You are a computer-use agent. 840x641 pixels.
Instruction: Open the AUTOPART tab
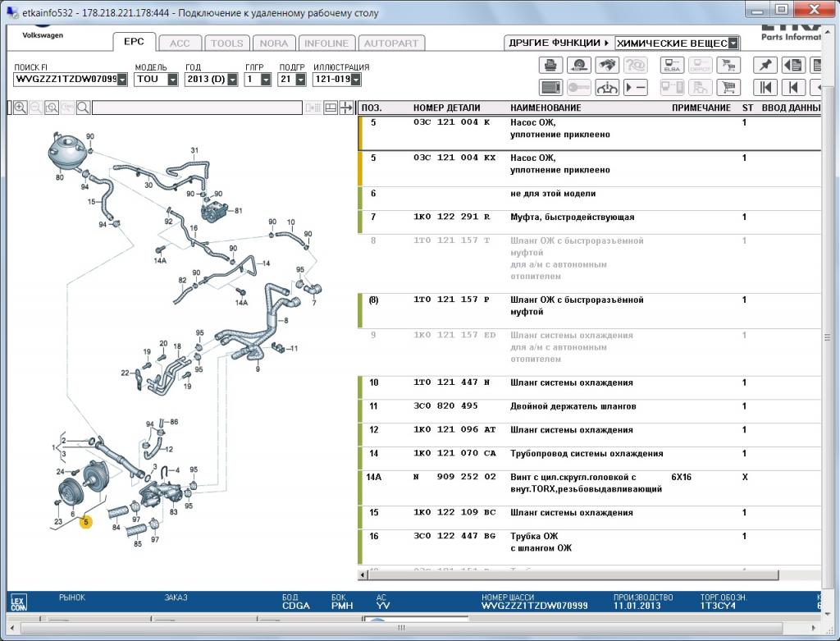click(391, 43)
